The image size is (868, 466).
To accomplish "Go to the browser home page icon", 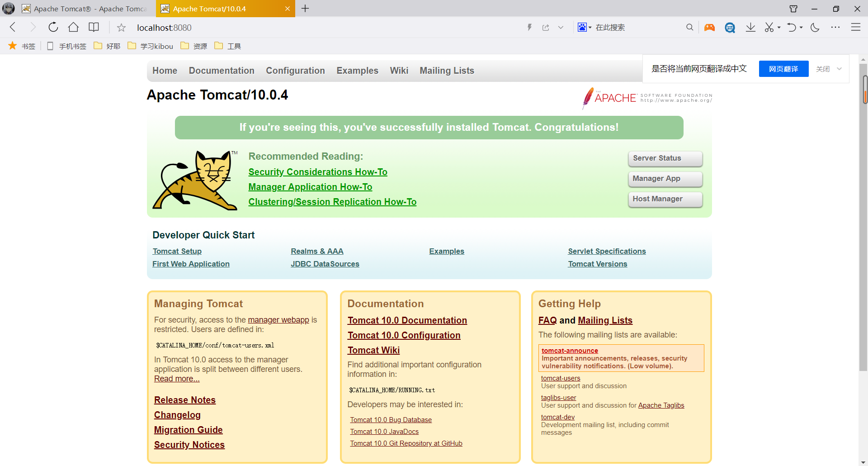I will (x=73, y=28).
